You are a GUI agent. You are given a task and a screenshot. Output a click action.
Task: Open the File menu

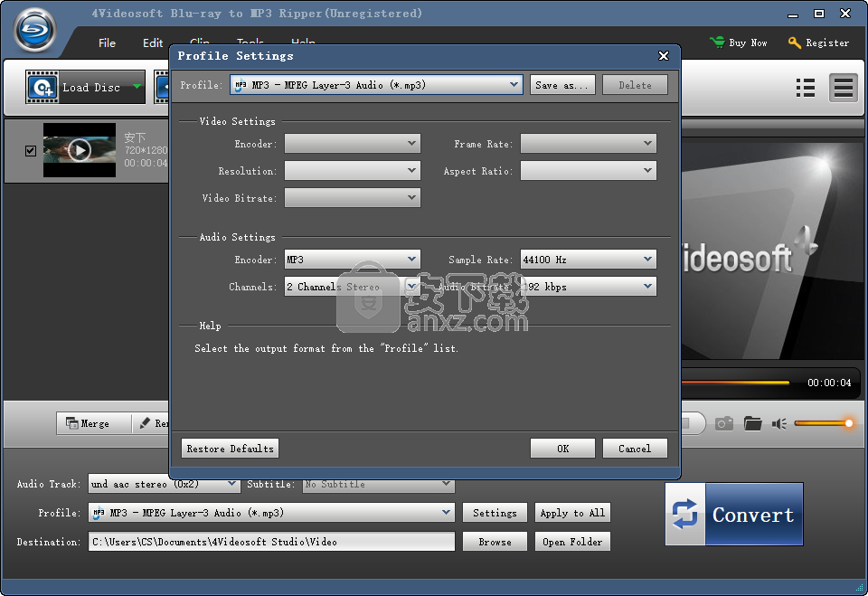coord(107,43)
